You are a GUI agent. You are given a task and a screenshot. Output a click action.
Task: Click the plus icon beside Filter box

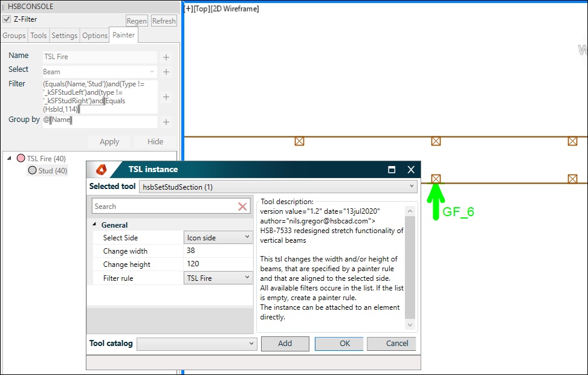166,97
